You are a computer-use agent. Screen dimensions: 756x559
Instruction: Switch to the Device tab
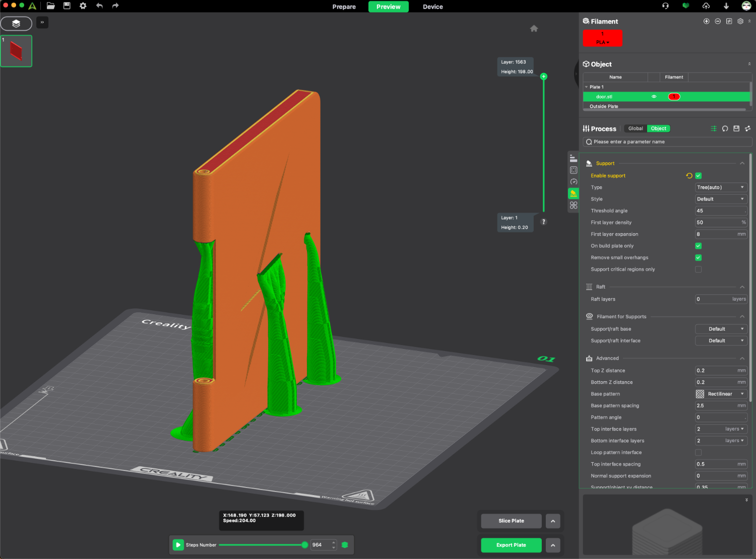click(433, 7)
